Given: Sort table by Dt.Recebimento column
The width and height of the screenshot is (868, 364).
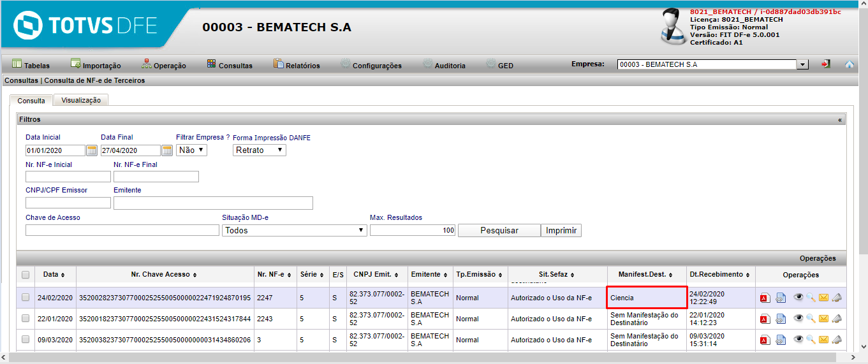Looking at the screenshot, I should [x=721, y=274].
